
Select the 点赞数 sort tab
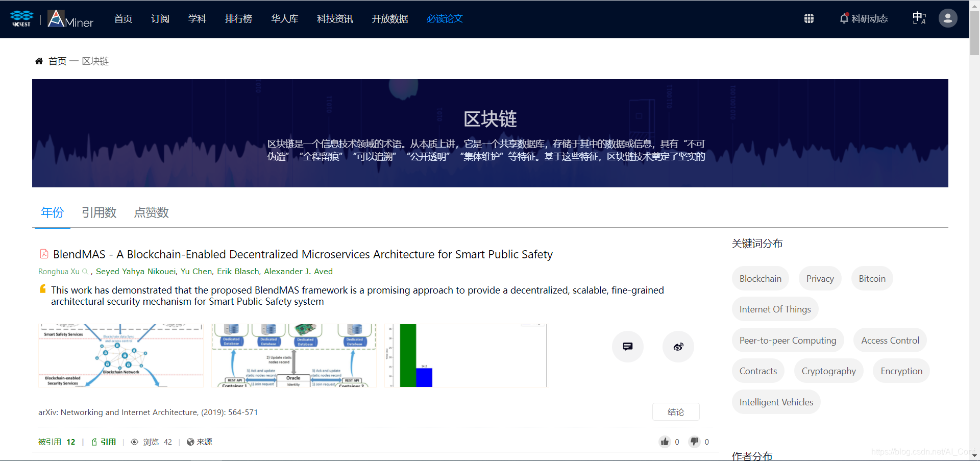coord(151,212)
